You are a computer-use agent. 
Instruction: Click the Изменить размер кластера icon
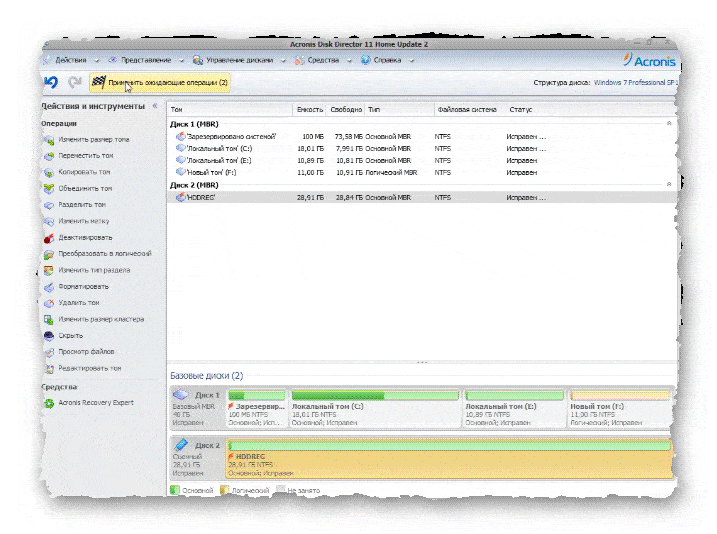click(x=49, y=320)
